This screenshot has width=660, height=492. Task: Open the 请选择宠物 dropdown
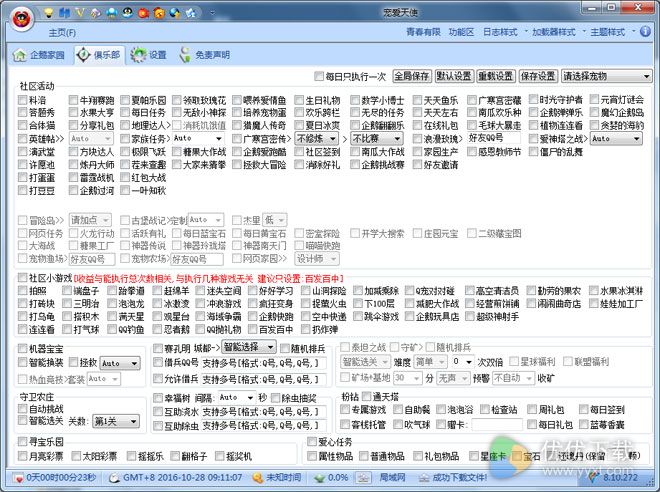click(607, 76)
